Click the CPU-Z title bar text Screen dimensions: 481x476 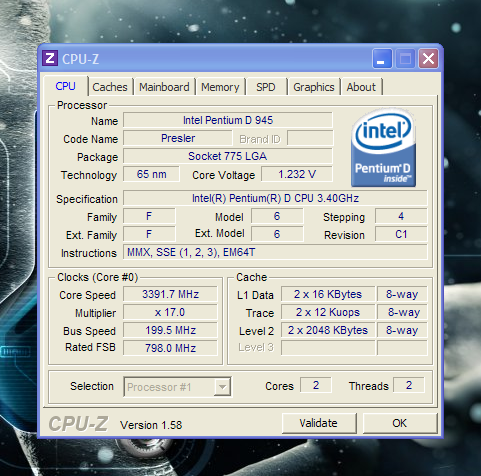(80, 59)
